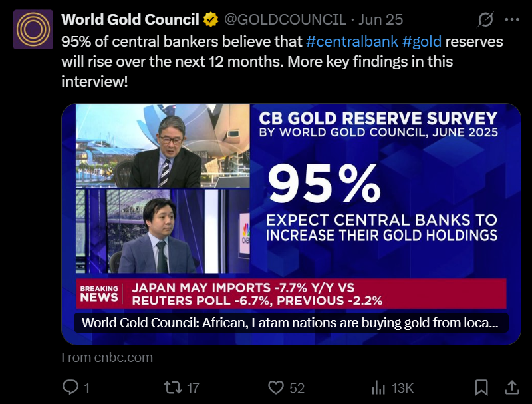Visit the 'From cnbc.com' source link
Viewport: 532px width, 404px height.
click(x=106, y=357)
